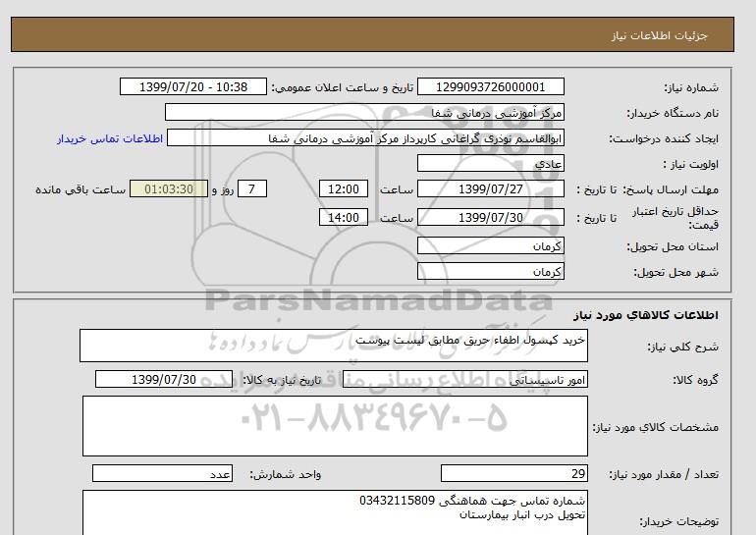756x535 pixels.
Task: Click the شهر محل تحویل label
Action: point(675,272)
